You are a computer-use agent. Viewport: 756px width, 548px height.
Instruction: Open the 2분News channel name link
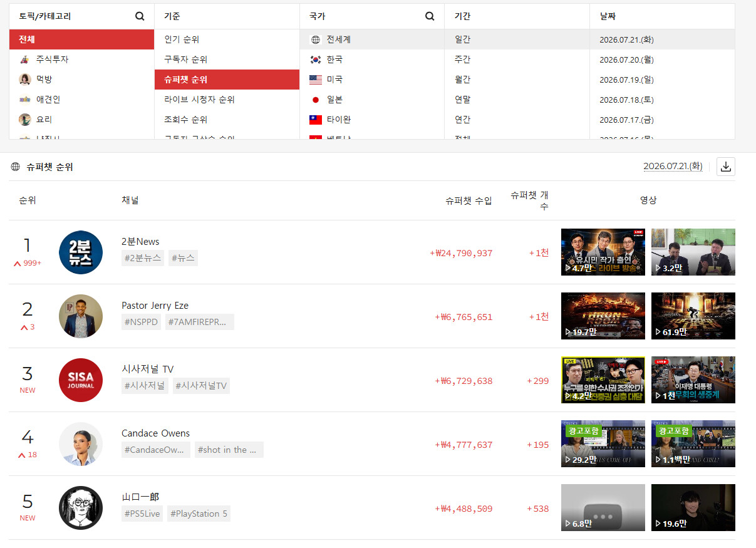coord(140,242)
